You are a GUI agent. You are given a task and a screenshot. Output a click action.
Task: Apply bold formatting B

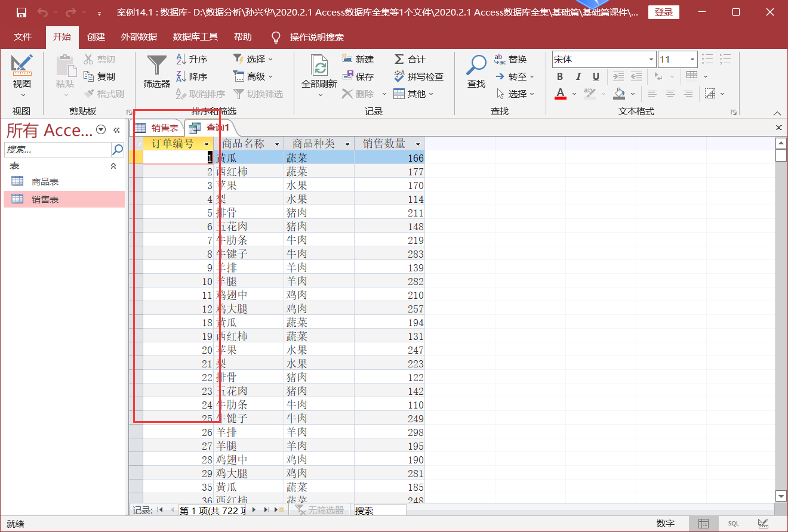click(560, 76)
